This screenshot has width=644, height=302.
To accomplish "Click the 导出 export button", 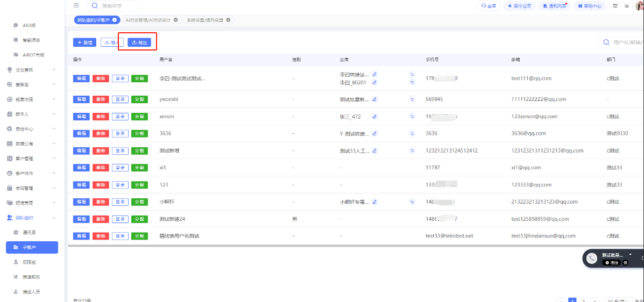I will (x=139, y=42).
